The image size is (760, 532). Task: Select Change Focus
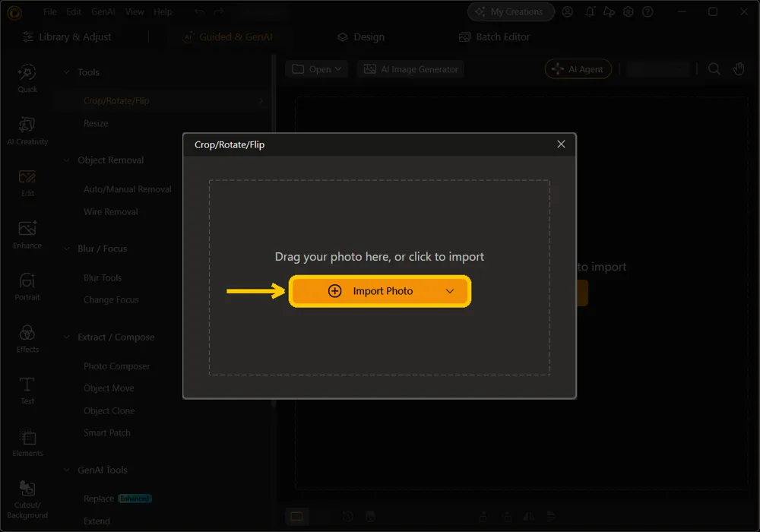(111, 300)
